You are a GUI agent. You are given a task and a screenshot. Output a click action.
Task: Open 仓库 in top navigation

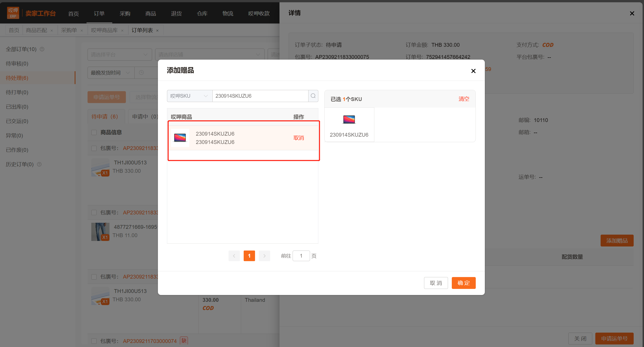(202, 14)
